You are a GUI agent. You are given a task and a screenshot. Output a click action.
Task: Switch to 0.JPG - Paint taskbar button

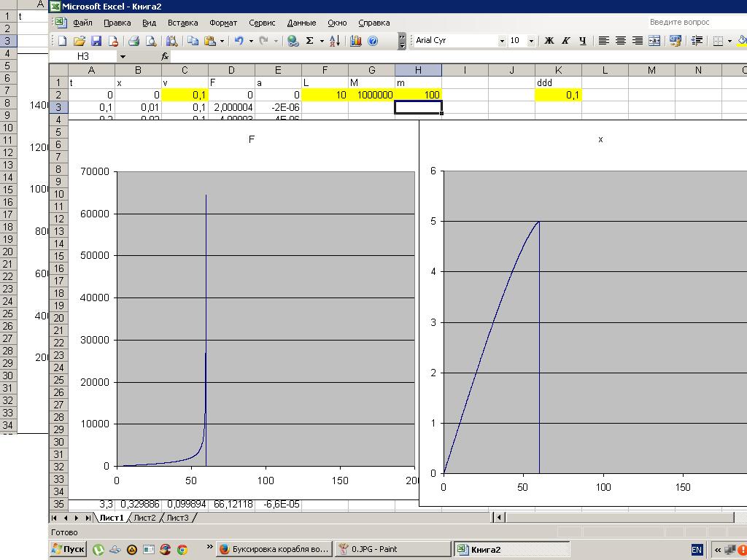coord(374,549)
